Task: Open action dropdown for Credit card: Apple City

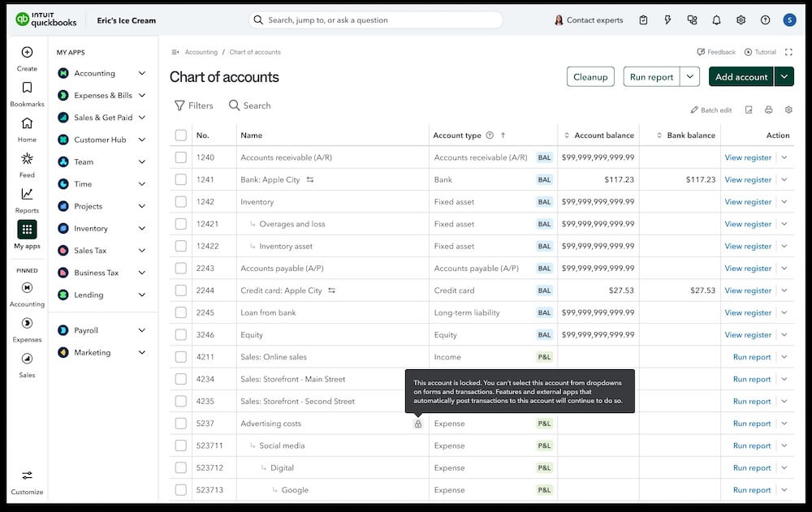Action: 784,290
